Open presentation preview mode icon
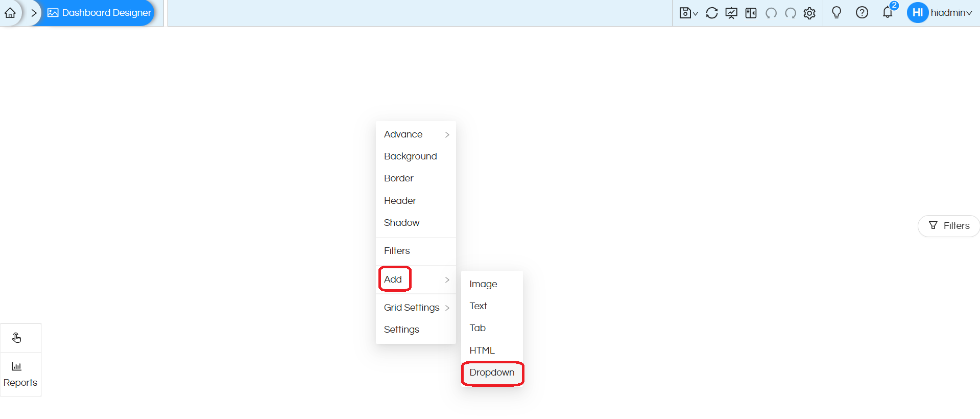 tap(731, 13)
